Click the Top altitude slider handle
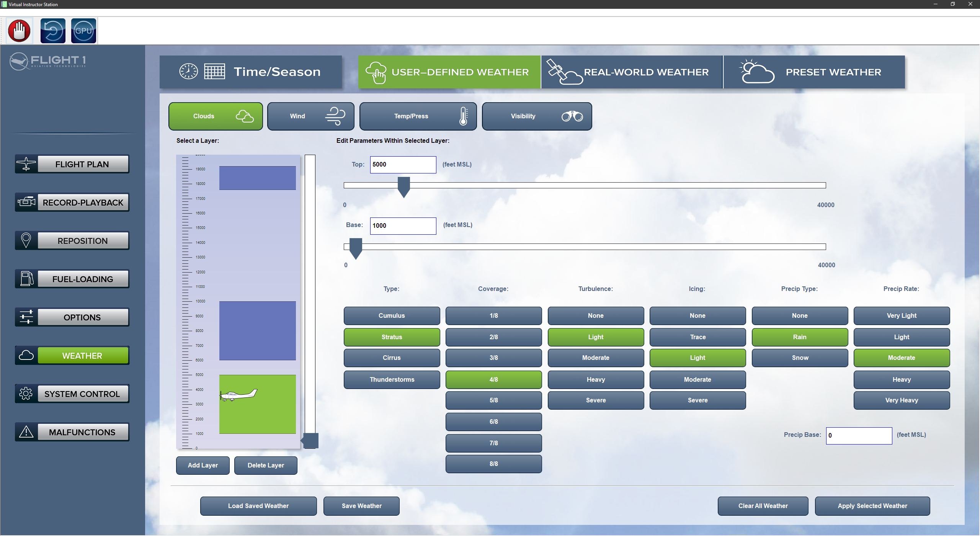Viewport: 980px width, 536px height. point(403,186)
